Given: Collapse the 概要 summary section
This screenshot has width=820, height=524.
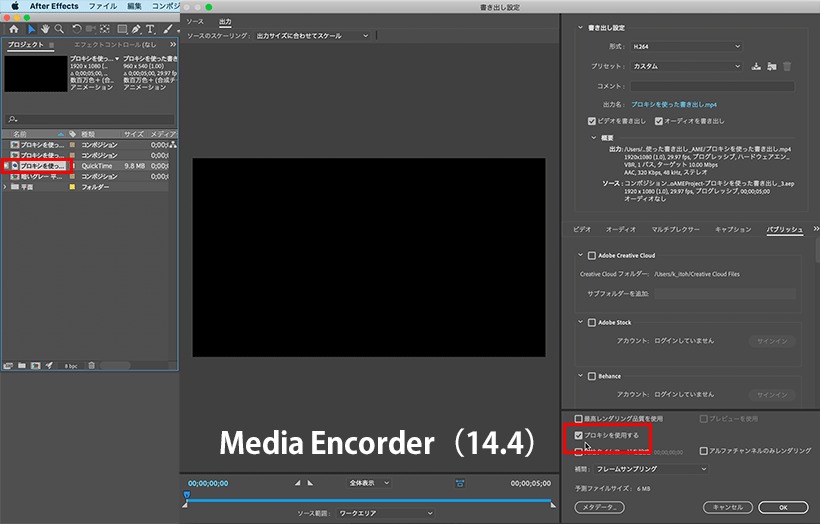Looking at the screenshot, I should [594, 138].
